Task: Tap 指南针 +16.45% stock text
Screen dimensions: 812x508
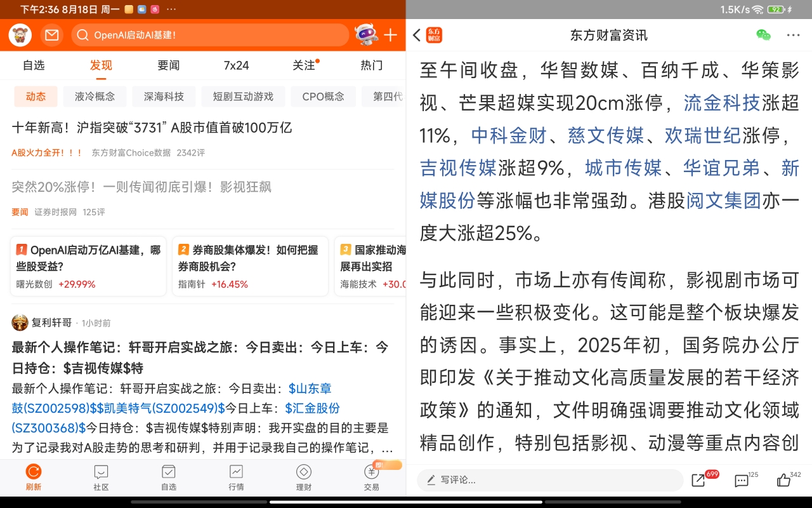Action: coord(213,284)
